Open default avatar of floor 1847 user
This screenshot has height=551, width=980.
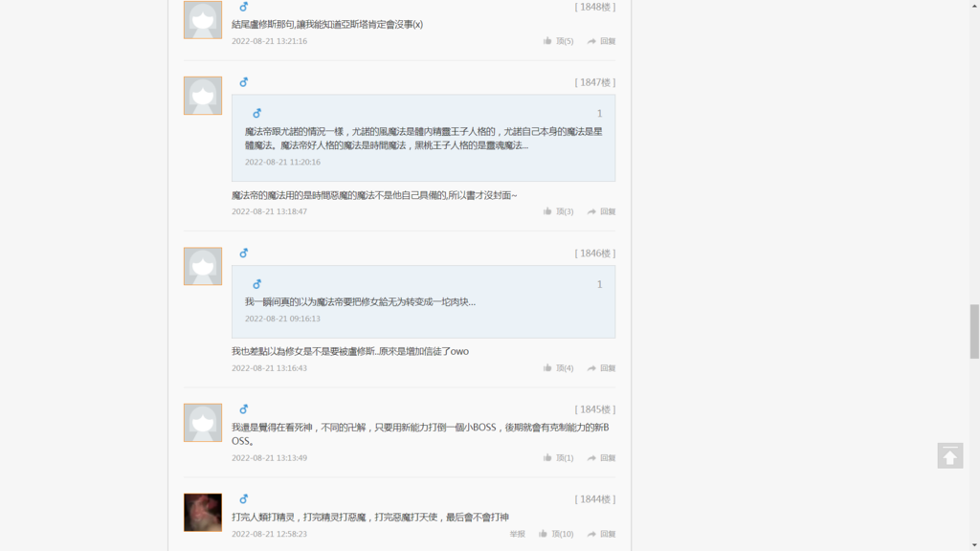tap(203, 96)
